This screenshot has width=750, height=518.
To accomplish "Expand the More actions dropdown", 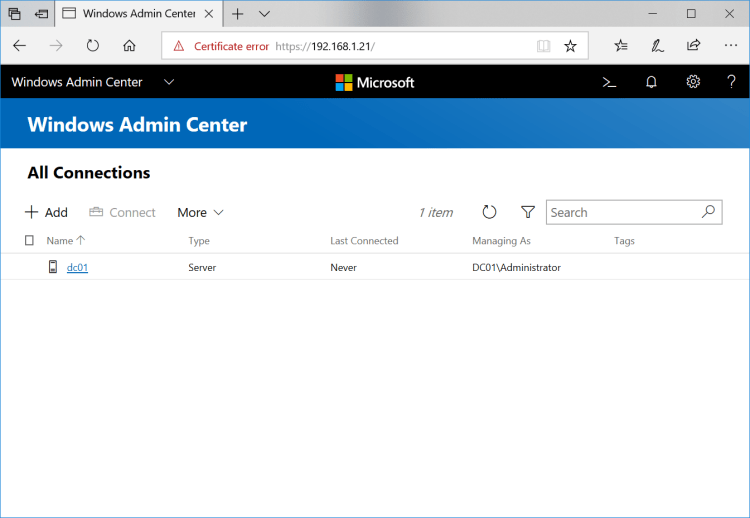I will coord(200,212).
